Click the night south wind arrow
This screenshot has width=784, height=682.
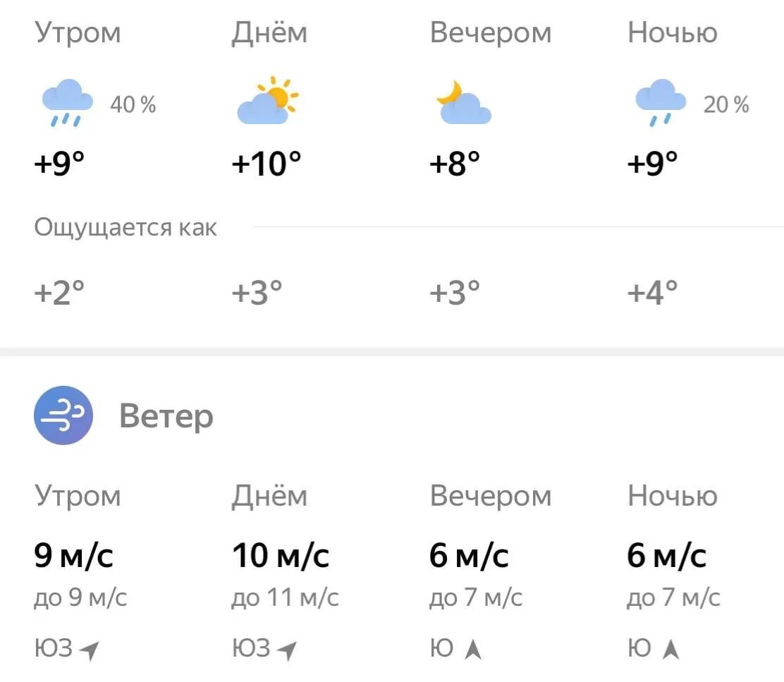(670, 650)
